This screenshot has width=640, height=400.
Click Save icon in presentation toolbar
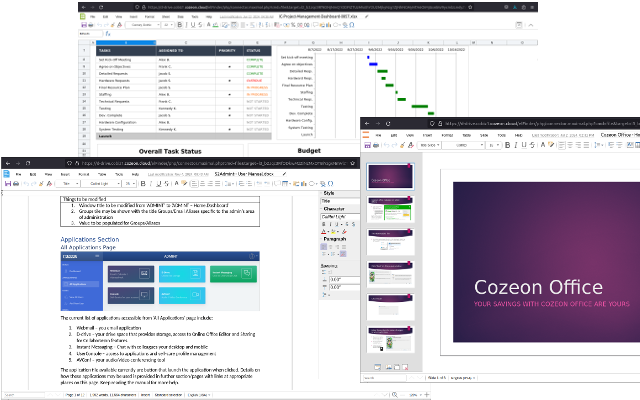[369, 144]
